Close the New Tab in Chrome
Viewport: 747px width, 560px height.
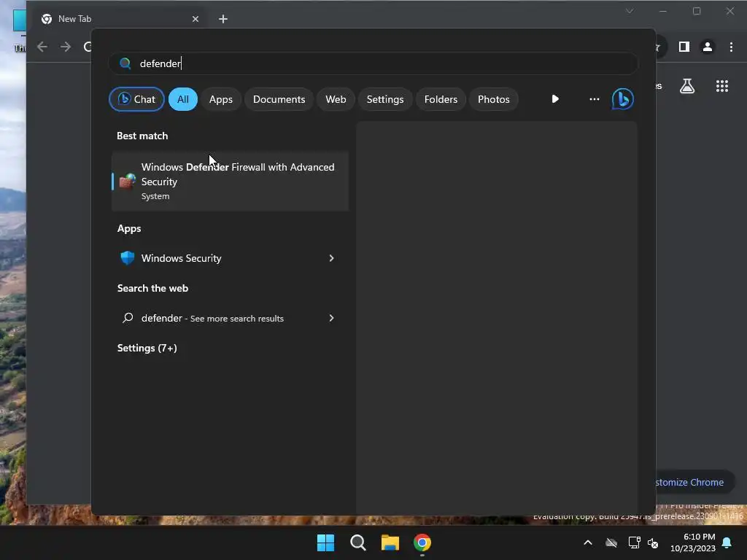point(196,19)
